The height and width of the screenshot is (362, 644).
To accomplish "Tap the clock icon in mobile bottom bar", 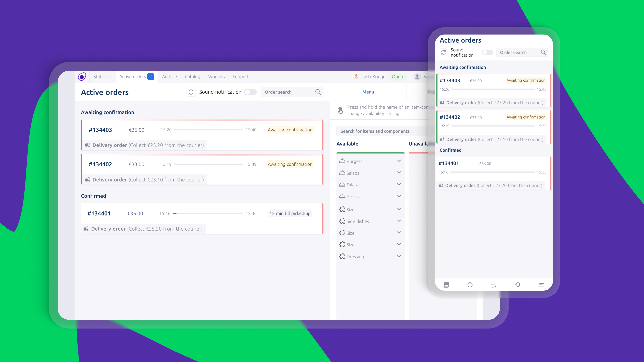I will (x=470, y=285).
